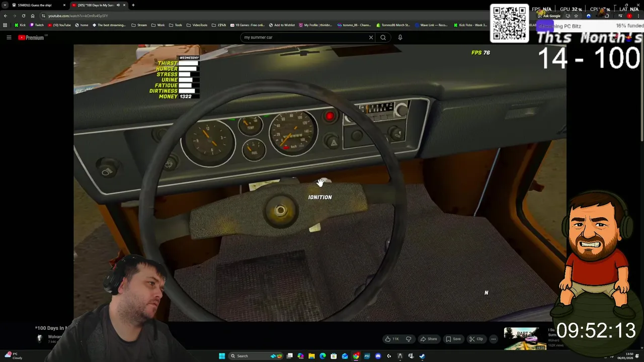Click the Clip button
Screen dimensions: 644x362
pos(476,339)
